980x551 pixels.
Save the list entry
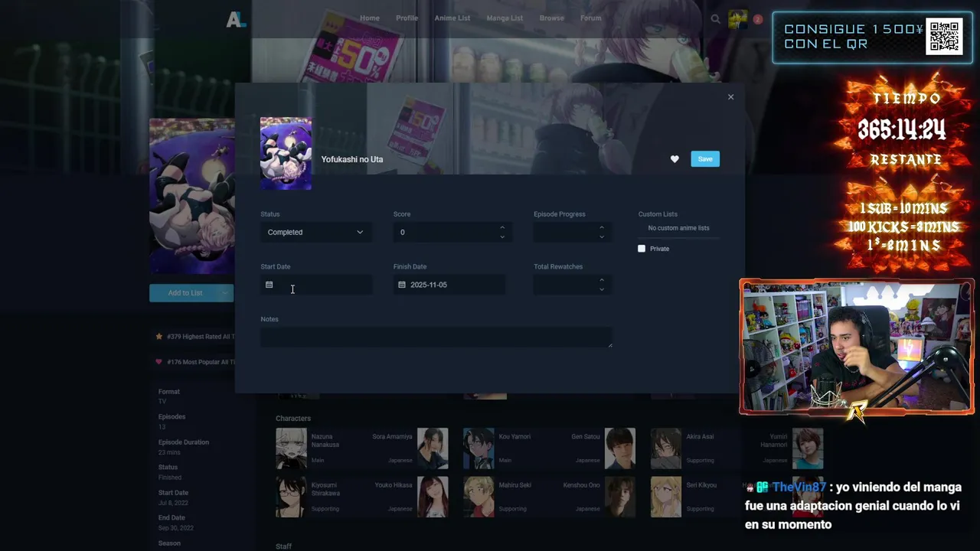[x=705, y=159]
